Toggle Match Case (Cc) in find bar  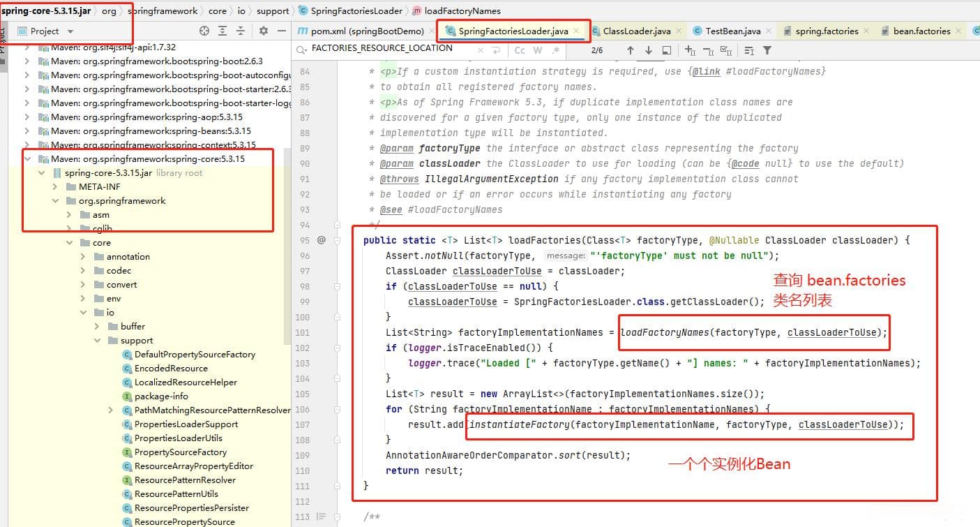(520, 50)
